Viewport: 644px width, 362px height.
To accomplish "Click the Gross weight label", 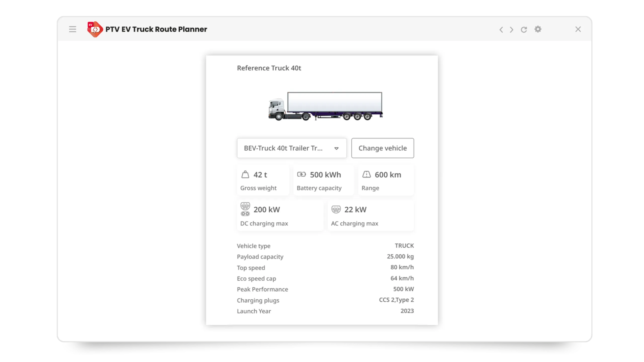I will 258,188.
